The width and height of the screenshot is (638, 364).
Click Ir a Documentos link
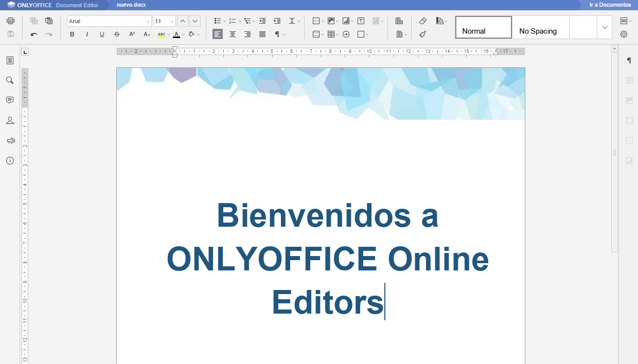pos(610,5)
